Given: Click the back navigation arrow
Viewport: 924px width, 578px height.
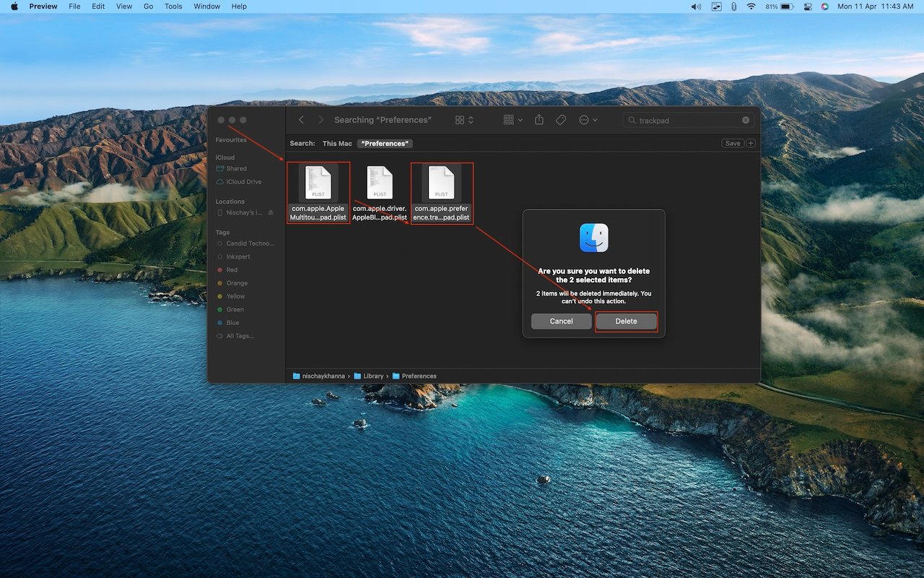Looking at the screenshot, I should (301, 120).
